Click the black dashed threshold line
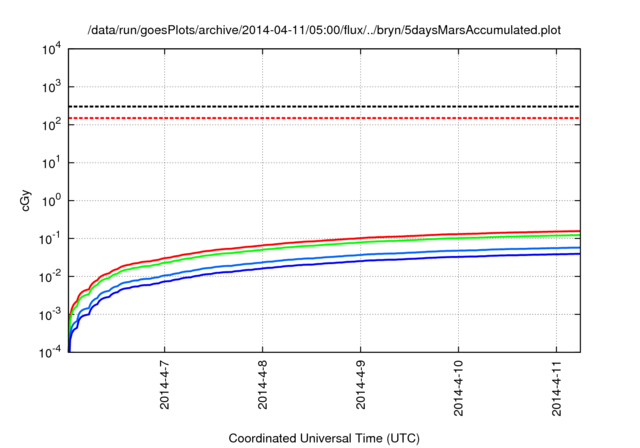 click(x=324, y=106)
